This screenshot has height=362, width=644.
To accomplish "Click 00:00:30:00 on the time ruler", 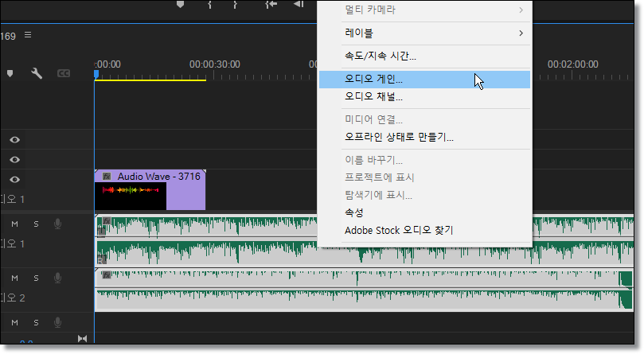I will [214, 64].
